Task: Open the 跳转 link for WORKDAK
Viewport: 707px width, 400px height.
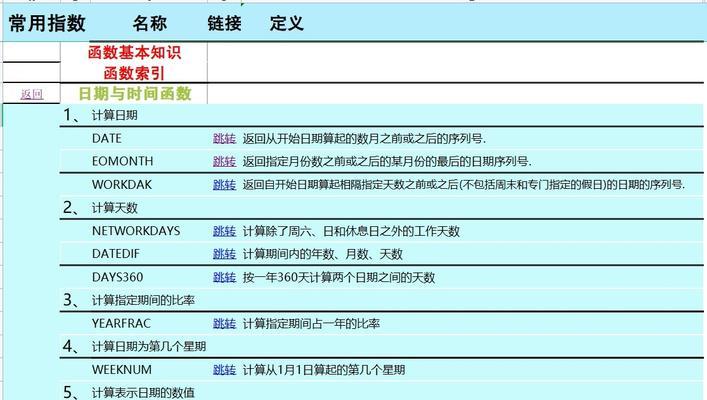Action: [x=225, y=184]
